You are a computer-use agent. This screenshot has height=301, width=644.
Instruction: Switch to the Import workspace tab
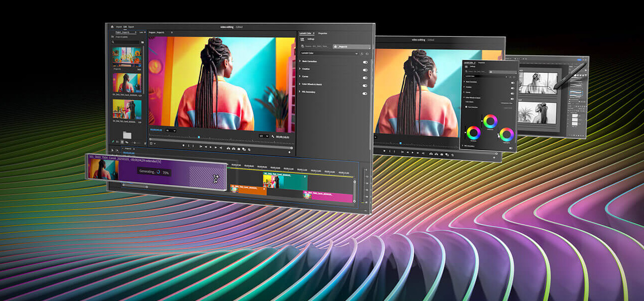coord(119,27)
